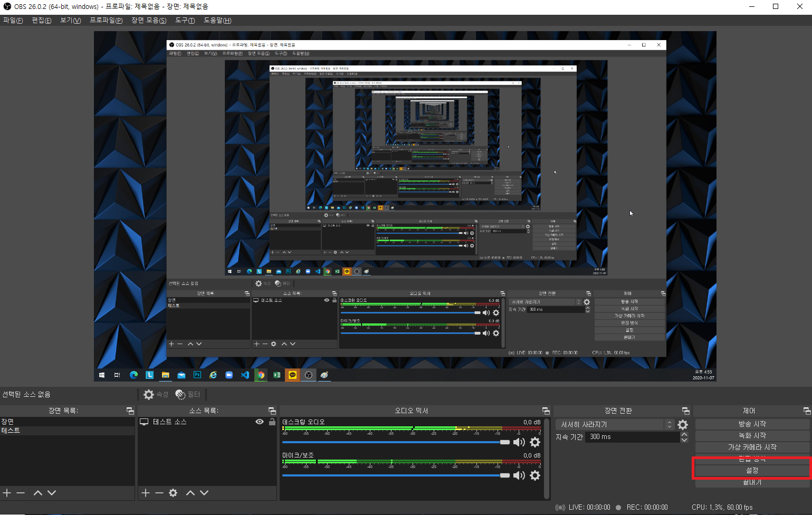The width and height of the screenshot is (812, 515).
Task: Click the 300 ms duration field
Action: coord(633,437)
